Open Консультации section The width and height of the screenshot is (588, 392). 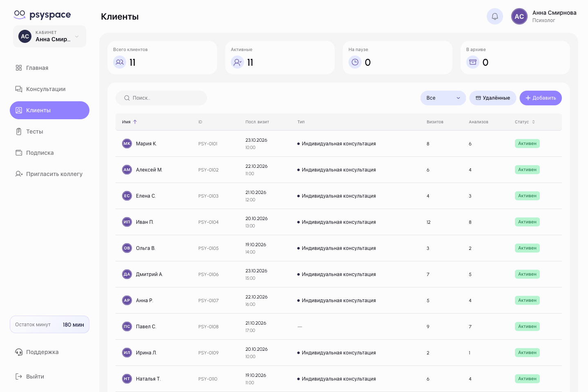50,89
